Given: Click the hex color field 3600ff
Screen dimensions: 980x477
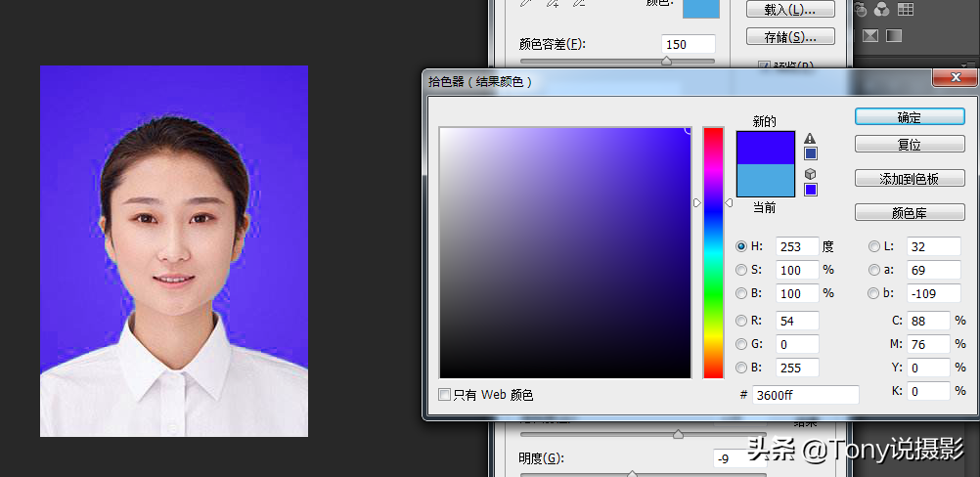Looking at the screenshot, I should click(x=806, y=395).
